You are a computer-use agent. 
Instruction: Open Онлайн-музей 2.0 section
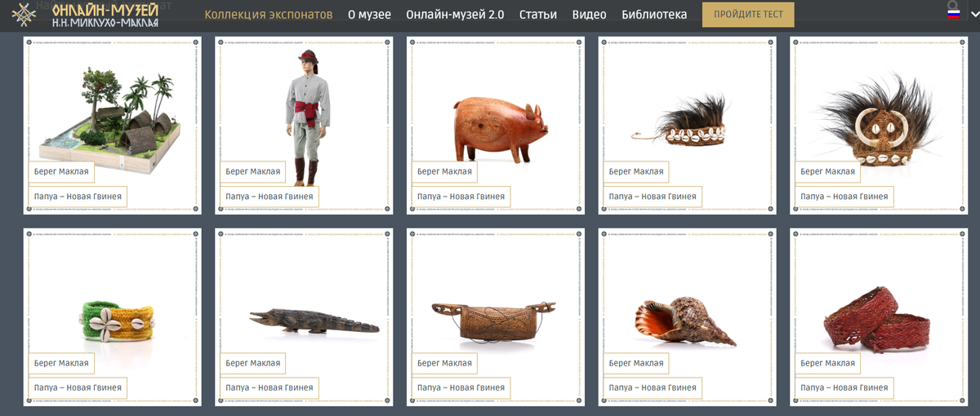[x=455, y=15]
